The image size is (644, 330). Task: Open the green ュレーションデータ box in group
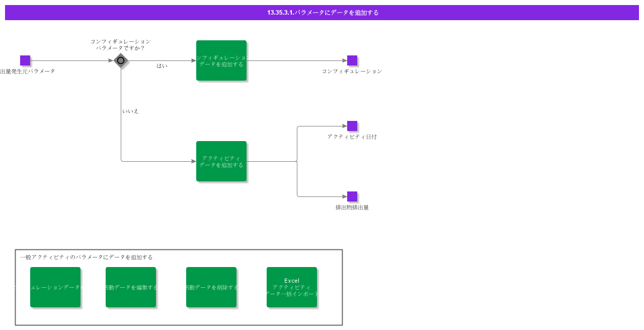[x=55, y=287]
